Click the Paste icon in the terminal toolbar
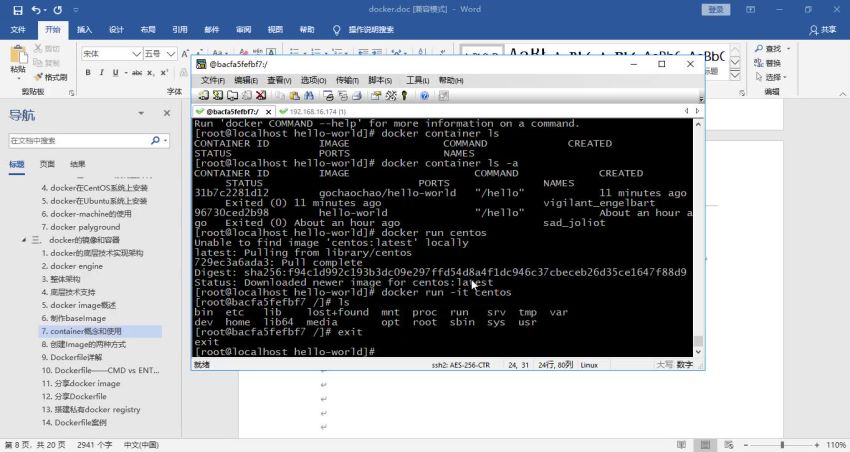 pyautogui.click(x=294, y=96)
